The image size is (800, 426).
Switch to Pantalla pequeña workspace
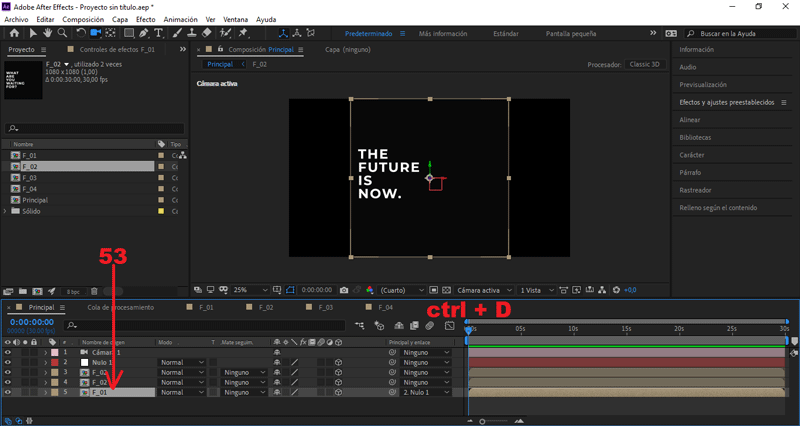[570, 34]
